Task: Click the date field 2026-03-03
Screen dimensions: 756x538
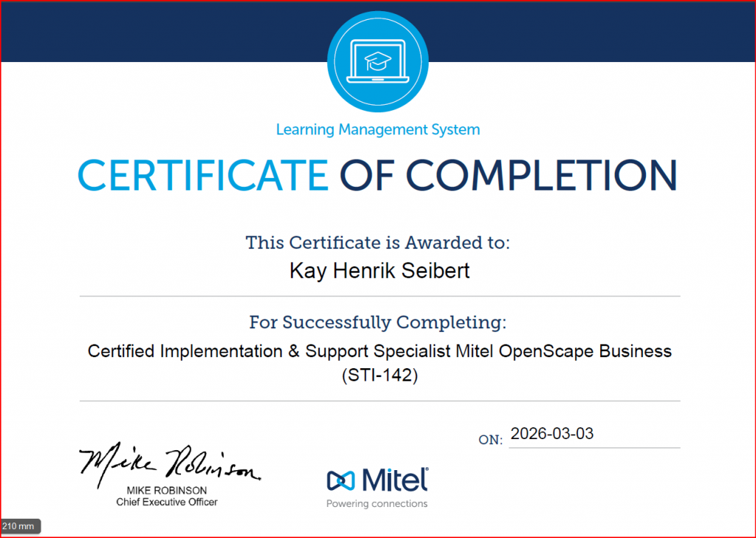Action: pos(552,434)
